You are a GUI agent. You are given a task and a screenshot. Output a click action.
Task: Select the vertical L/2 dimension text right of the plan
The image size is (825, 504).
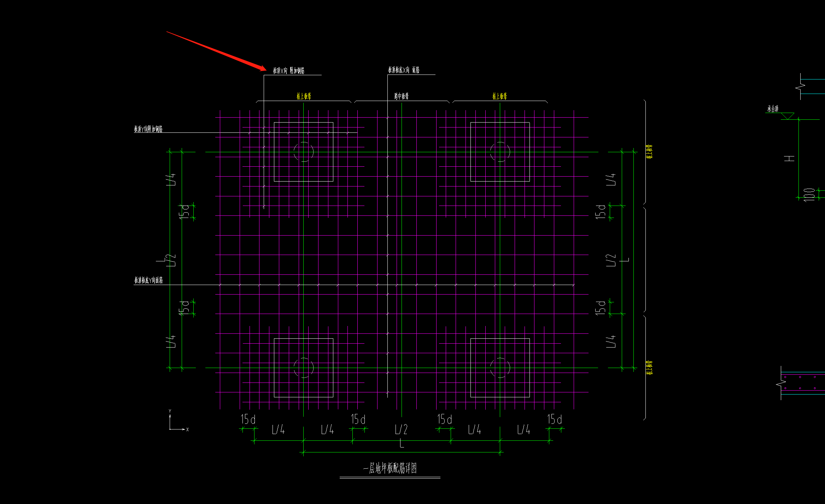pyautogui.click(x=611, y=260)
